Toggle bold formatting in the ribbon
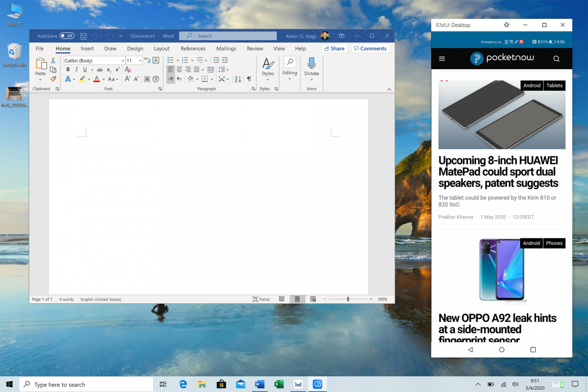Screen dimensions: 588x392 click(68, 70)
